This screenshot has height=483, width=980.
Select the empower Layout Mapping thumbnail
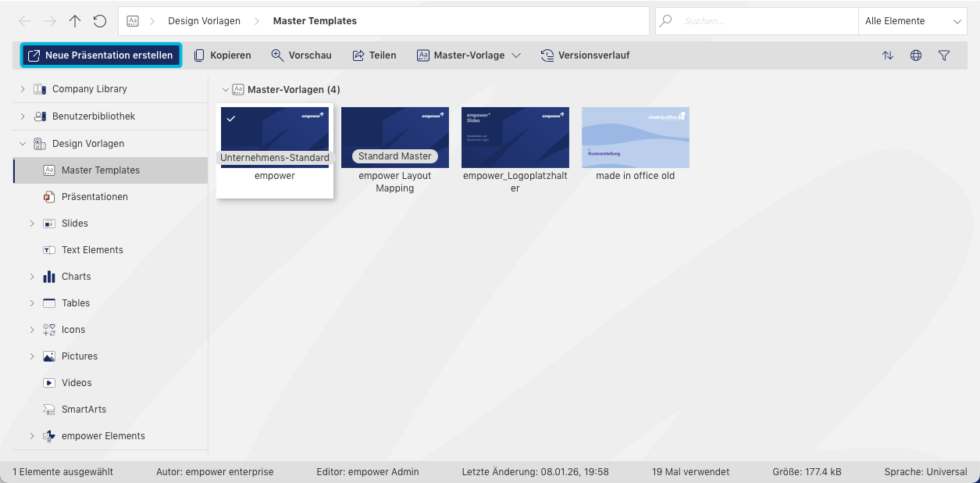tap(395, 138)
